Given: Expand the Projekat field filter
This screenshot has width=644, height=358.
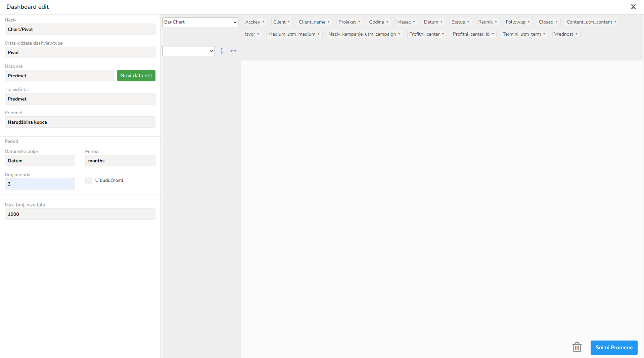Looking at the screenshot, I should (x=359, y=22).
